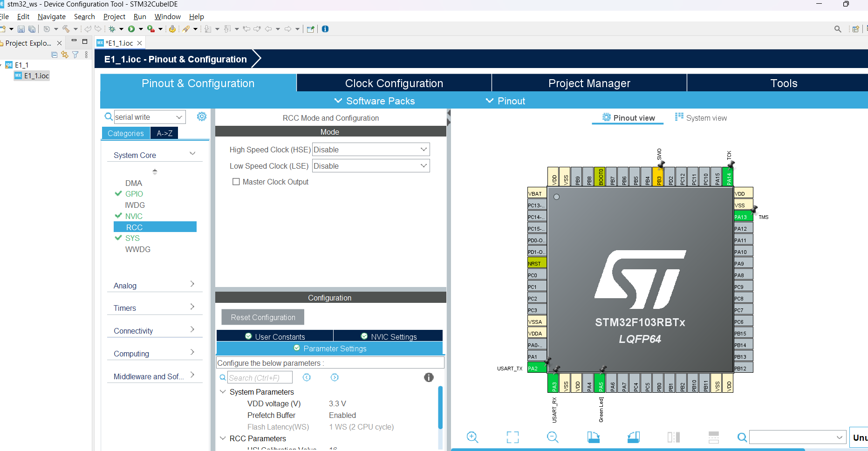Screen dimensions: 868x451
Task: Close the E1_1.ioc editor tab
Action: point(139,43)
